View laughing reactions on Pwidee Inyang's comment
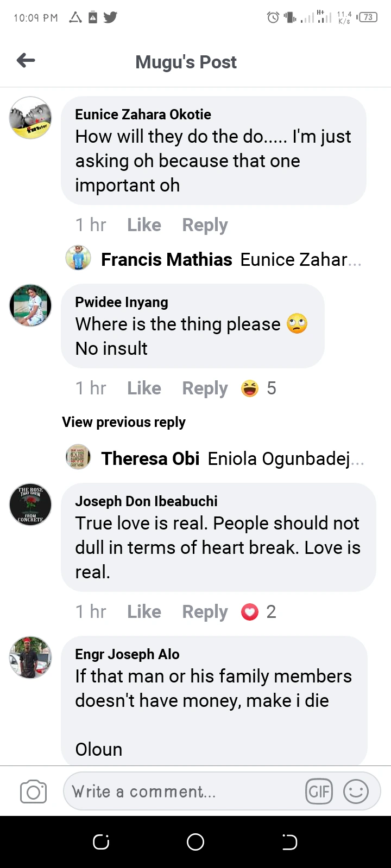Image resolution: width=391 pixels, height=868 pixels. point(258,388)
